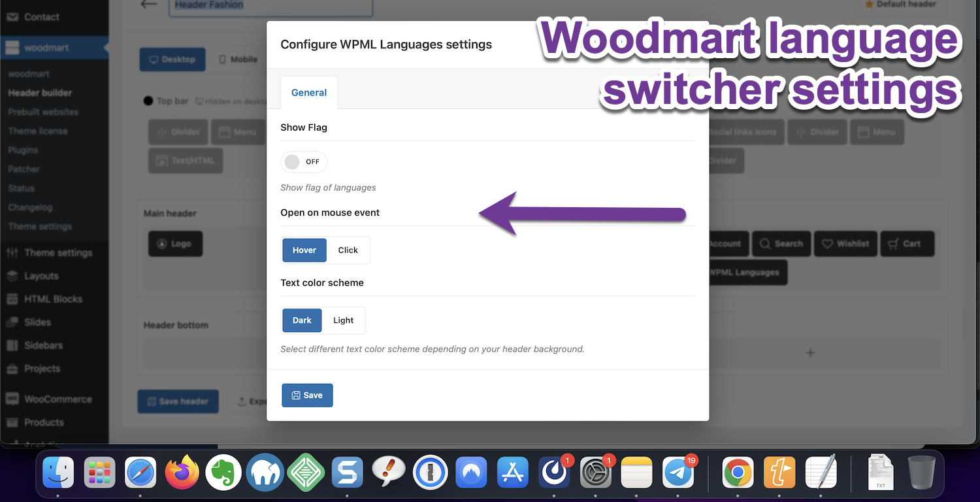Open Prebuilt websites submenu link

tap(43, 112)
